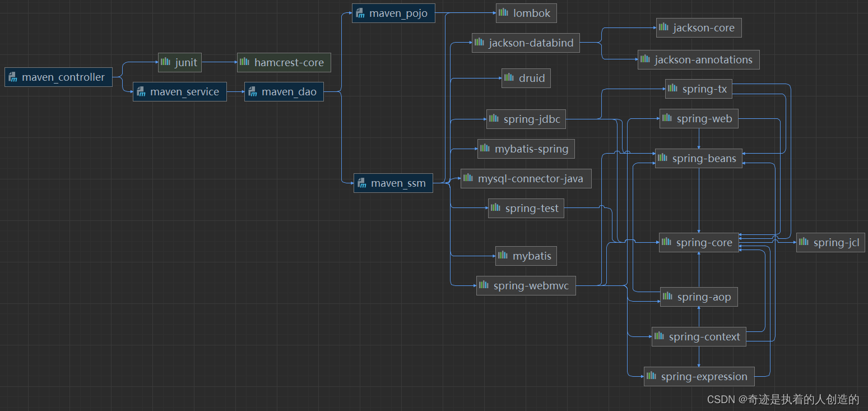Select the lombok node label
Screen dimensions: 868x411
point(532,13)
